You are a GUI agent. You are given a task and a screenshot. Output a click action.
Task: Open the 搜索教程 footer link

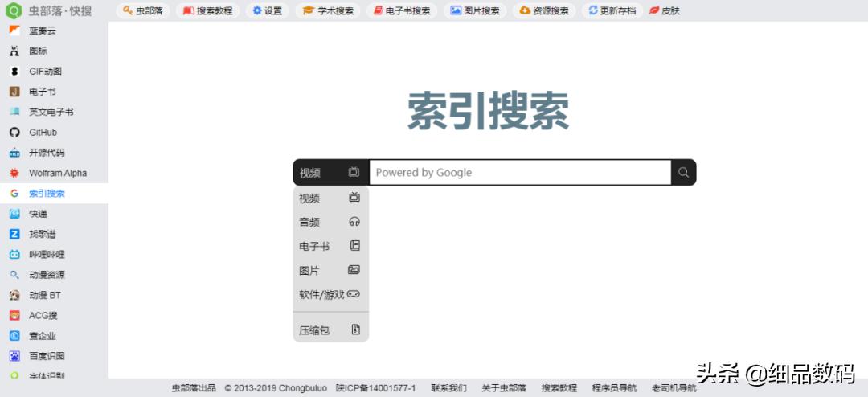559,388
